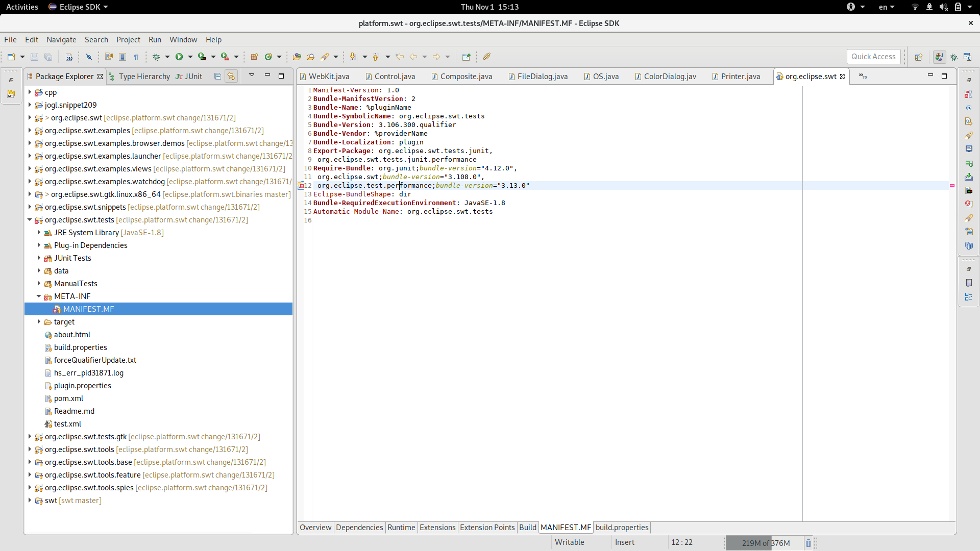The image size is (980, 551).
Task: Click the Search flashlight icon
Action: click(325, 57)
